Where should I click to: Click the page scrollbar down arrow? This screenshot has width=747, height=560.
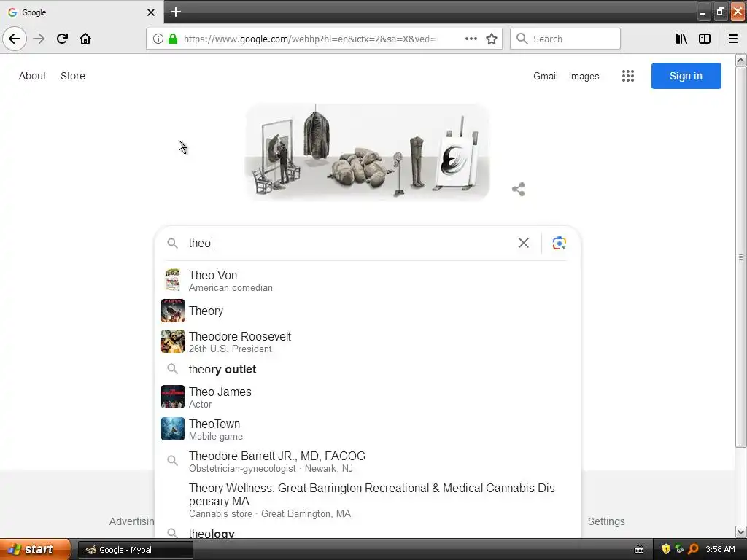tap(741, 532)
